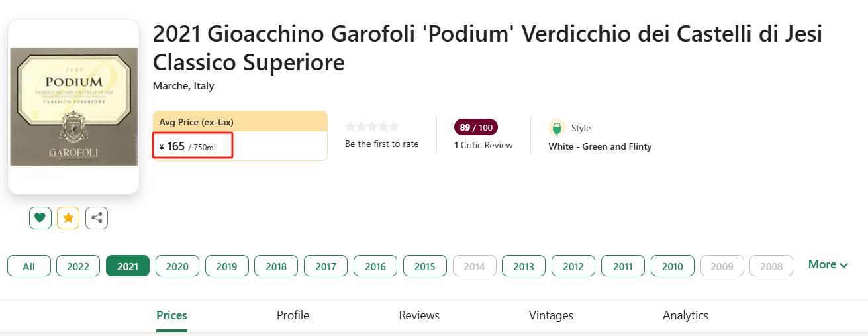Click the wine glass Style icon
Viewport: 868px width, 336px height.
pyautogui.click(x=556, y=128)
